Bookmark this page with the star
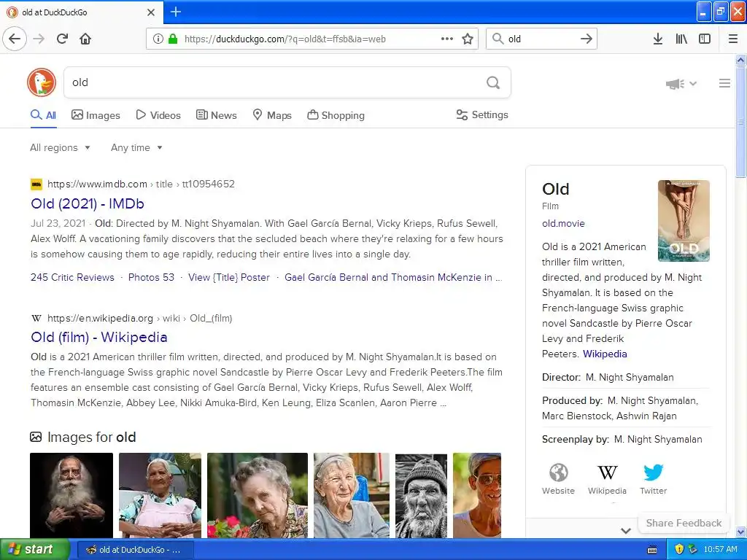 pyautogui.click(x=468, y=39)
